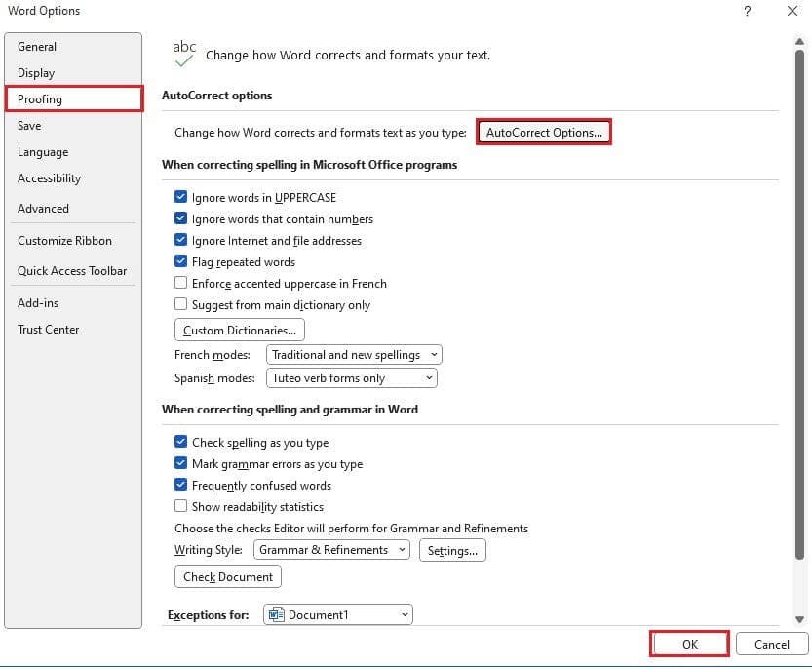Expand the Spanish modes dropdown
Image resolution: width=812 pixels, height=669 pixels.
click(351, 378)
